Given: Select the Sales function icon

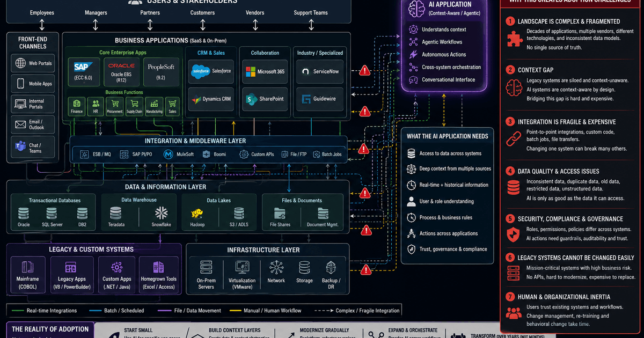Looking at the screenshot, I should [172, 103].
